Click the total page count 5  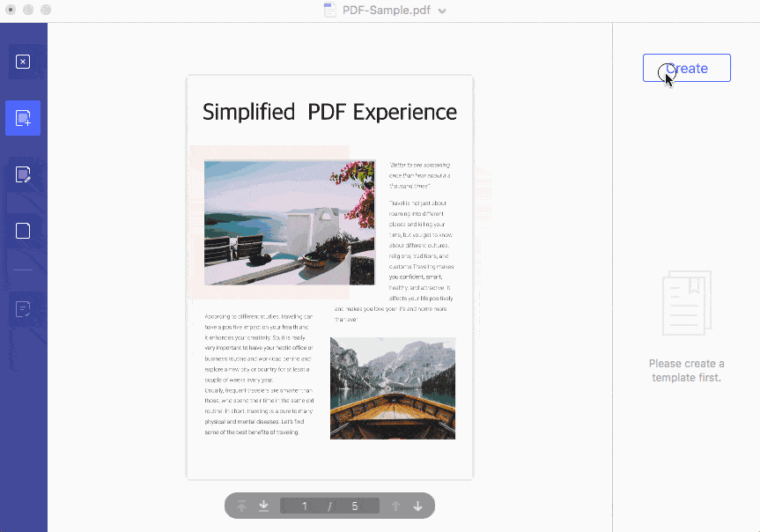355,506
